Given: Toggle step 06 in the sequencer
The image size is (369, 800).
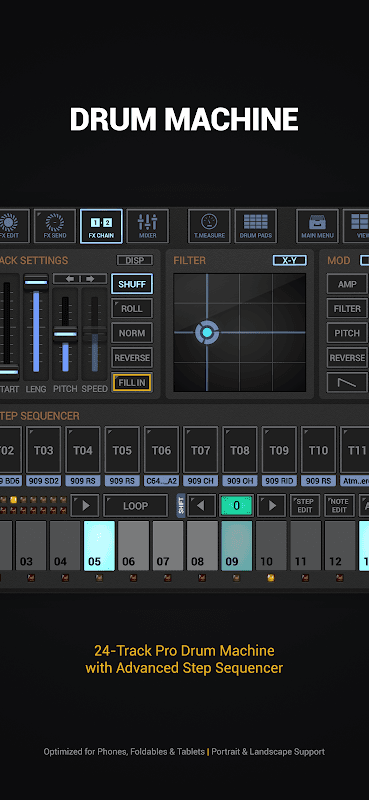Looking at the screenshot, I should 134,545.
